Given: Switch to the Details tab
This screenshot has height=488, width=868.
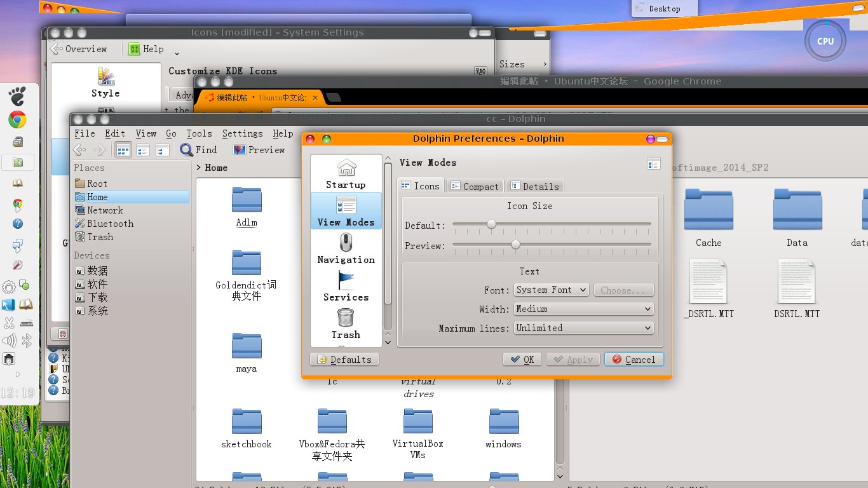Looking at the screenshot, I should (x=534, y=186).
